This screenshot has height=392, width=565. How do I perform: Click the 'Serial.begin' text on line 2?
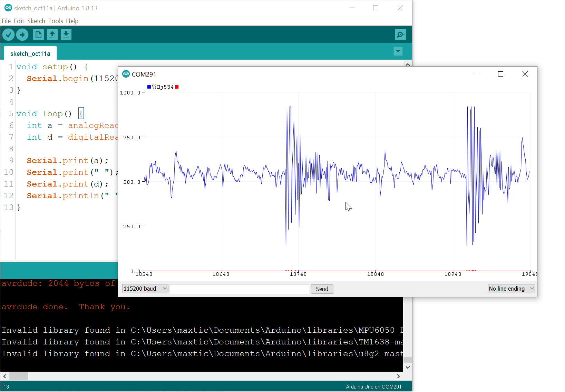pos(58,79)
